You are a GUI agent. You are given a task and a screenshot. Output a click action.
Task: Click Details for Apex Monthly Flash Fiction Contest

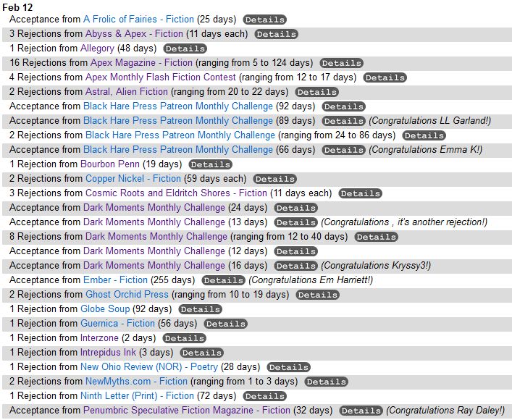pos(385,77)
